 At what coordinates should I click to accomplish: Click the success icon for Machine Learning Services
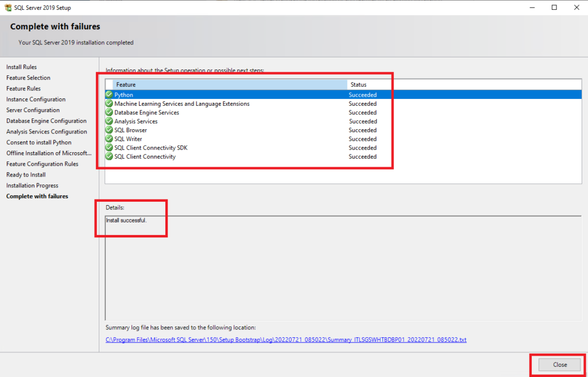click(x=109, y=103)
